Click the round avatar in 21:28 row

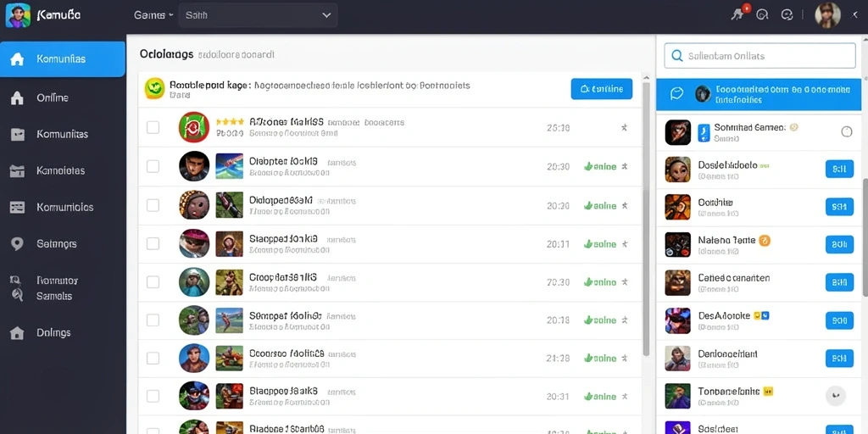[194, 359]
